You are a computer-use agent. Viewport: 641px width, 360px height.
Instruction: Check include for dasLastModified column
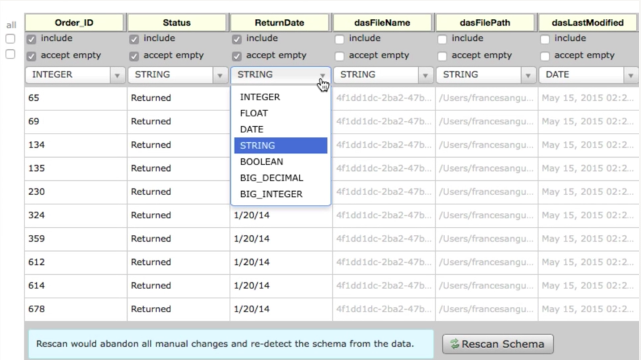click(545, 39)
